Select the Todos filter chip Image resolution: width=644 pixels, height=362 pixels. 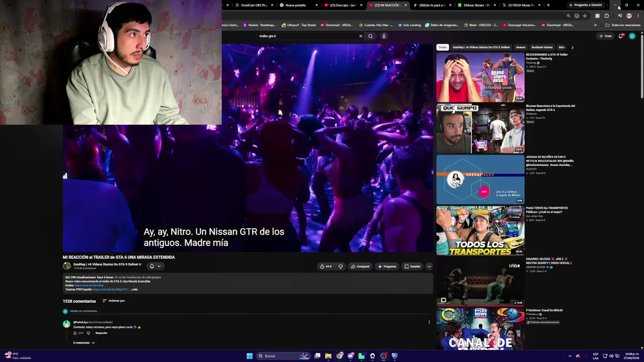(x=442, y=47)
